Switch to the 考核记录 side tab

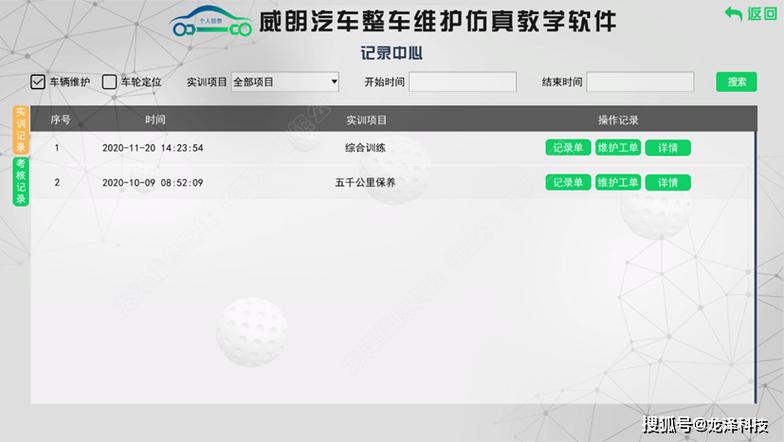20,181
